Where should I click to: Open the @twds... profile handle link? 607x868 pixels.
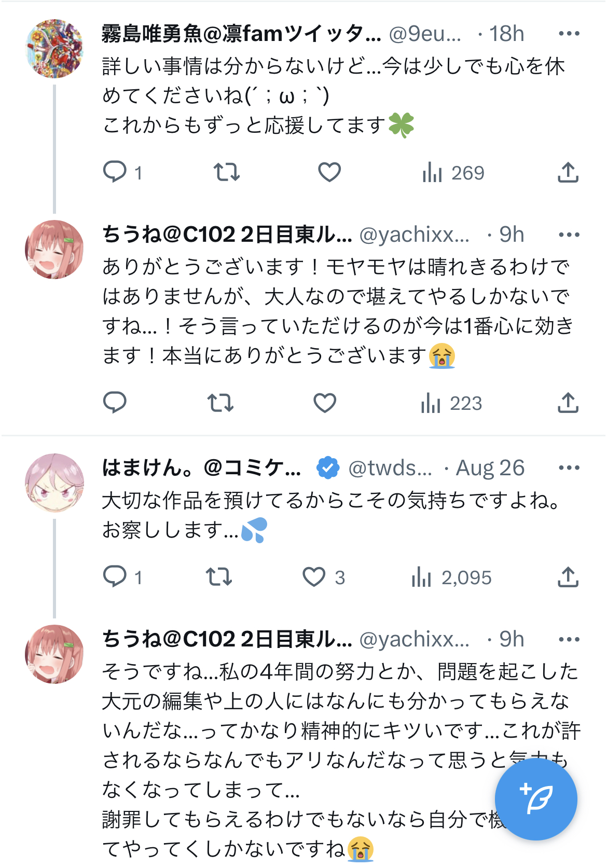[x=390, y=468]
